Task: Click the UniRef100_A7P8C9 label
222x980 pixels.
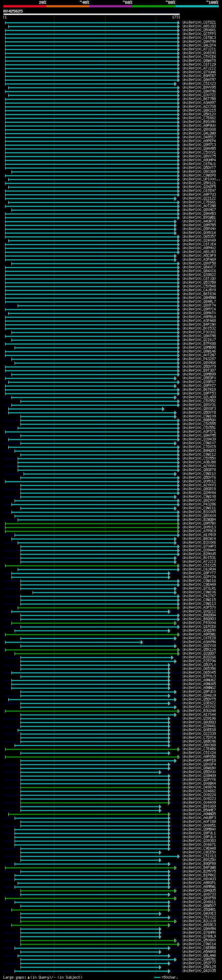Action: pos(199,531)
